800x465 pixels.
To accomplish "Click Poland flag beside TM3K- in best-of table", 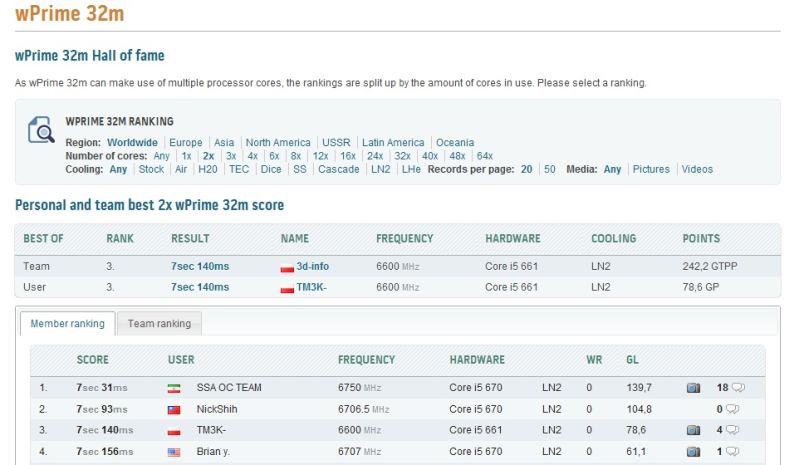I will point(287,288).
